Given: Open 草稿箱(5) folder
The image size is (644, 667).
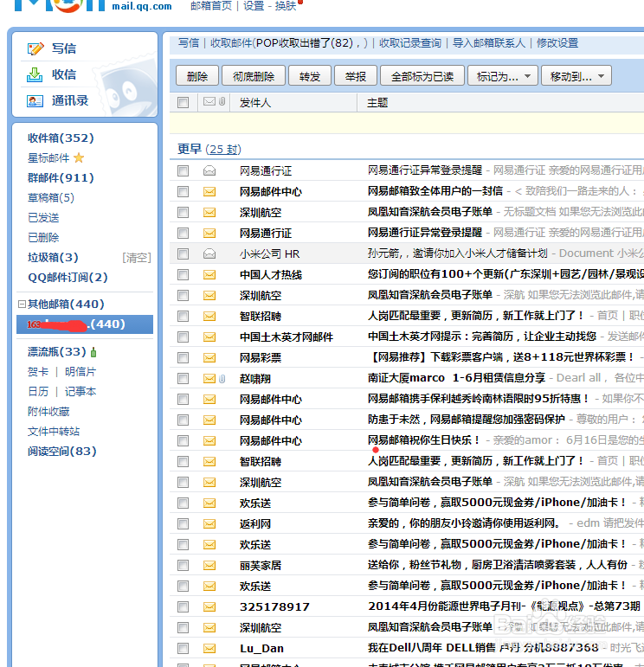Looking at the screenshot, I should coord(51,198).
